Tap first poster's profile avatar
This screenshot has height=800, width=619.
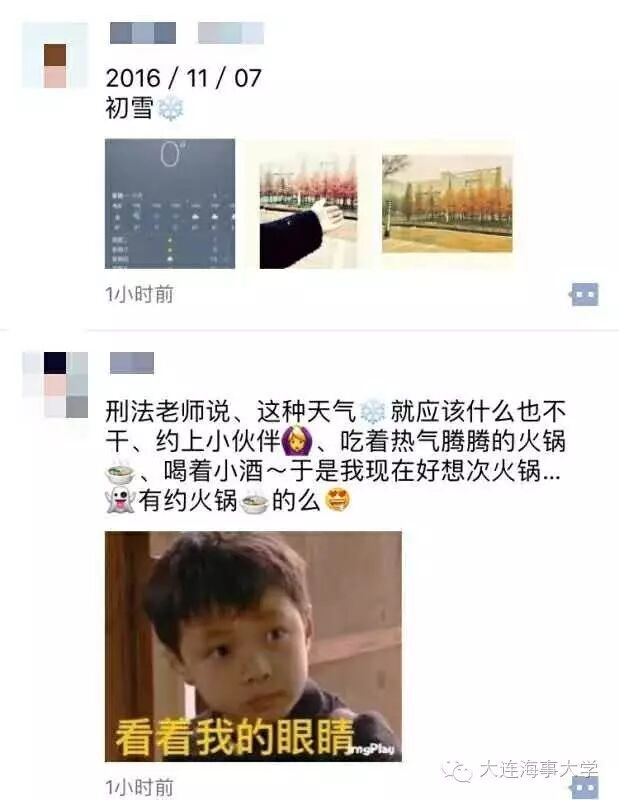click(x=55, y=55)
